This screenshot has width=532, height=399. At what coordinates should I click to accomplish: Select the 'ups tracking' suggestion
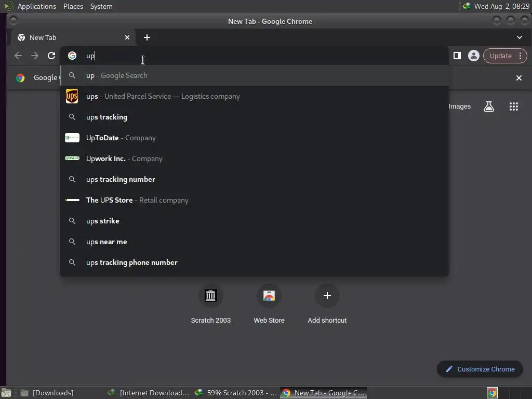(x=254, y=117)
